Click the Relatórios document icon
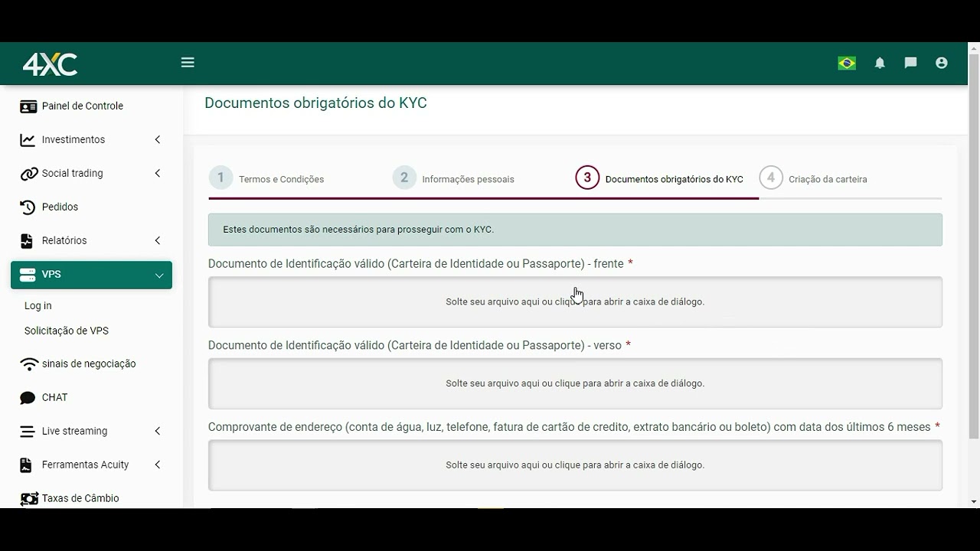This screenshot has height=551, width=980. pos(27,241)
